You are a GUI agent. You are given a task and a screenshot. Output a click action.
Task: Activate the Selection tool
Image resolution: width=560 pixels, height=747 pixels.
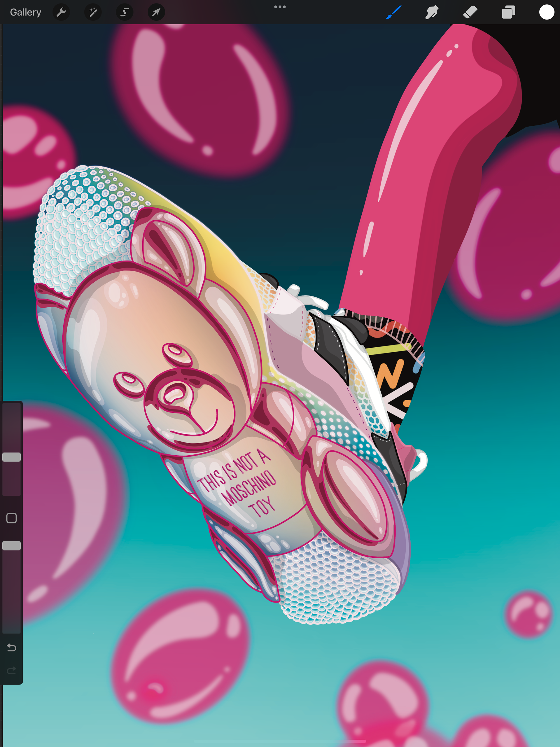tap(125, 12)
